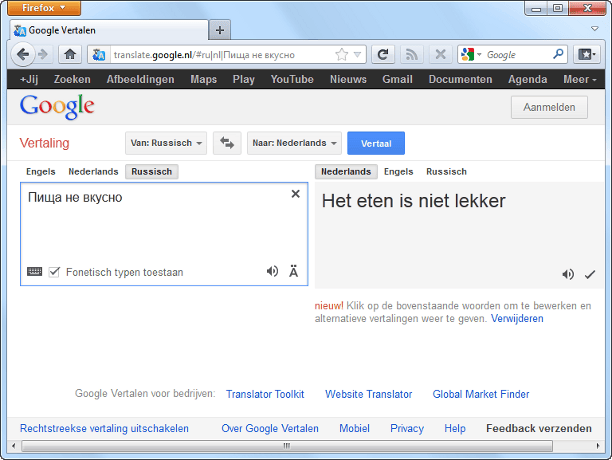The height and width of the screenshot is (460, 612).
Task: Open Afbeeldingen in Google bar
Action: [141, 79]
